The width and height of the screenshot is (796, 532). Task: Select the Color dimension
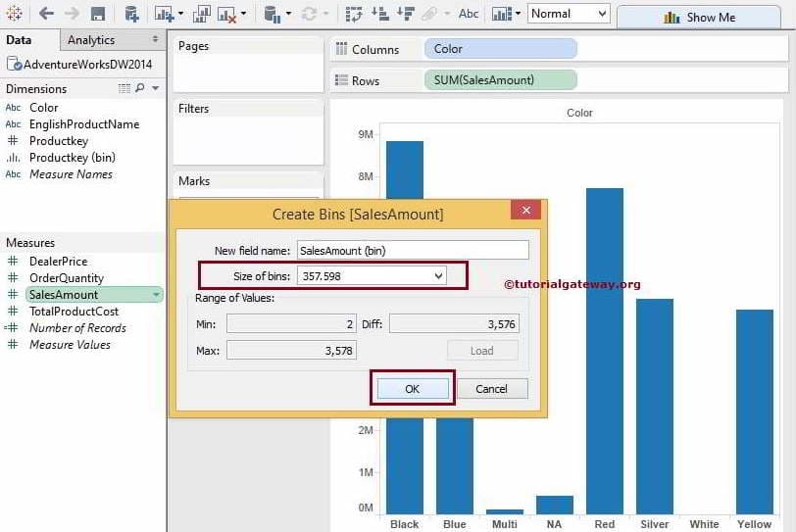[x=44, y=108]
